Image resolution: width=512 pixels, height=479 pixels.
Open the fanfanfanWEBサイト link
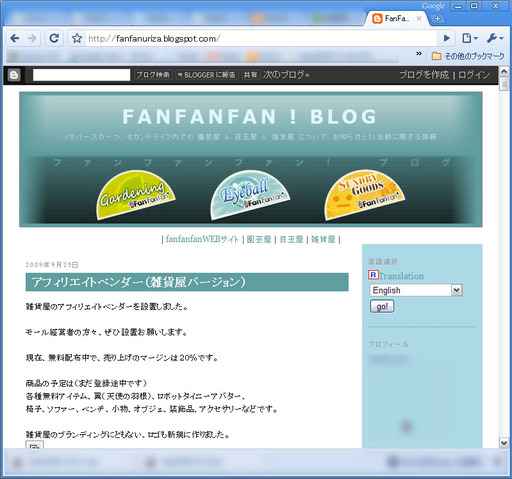pyautogui.click(x=202, y=239)
